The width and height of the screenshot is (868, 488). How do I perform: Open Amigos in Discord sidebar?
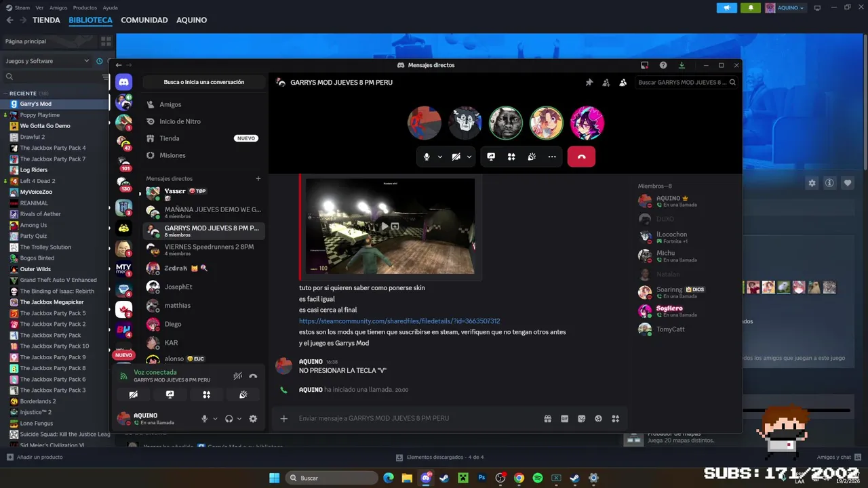point(203,104)
